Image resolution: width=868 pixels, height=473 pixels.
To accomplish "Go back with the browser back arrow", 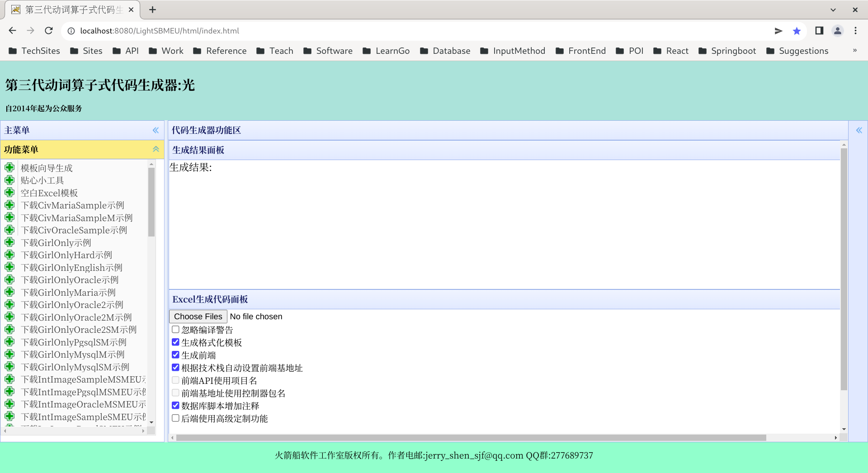I will pos(13,31).
